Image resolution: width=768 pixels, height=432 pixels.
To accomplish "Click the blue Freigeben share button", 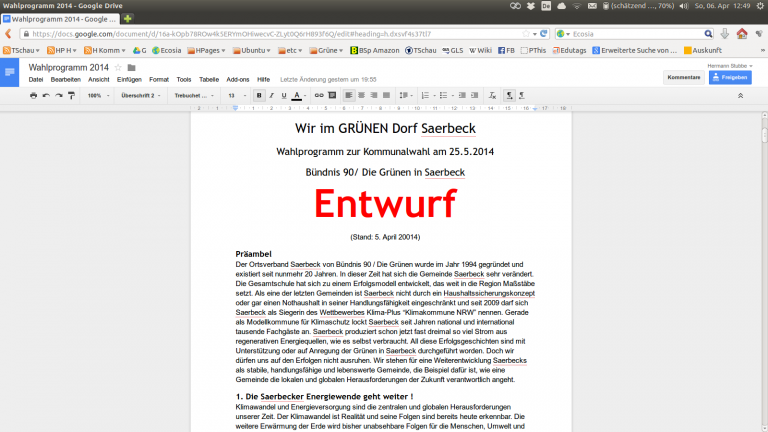I will coord(730,77).
